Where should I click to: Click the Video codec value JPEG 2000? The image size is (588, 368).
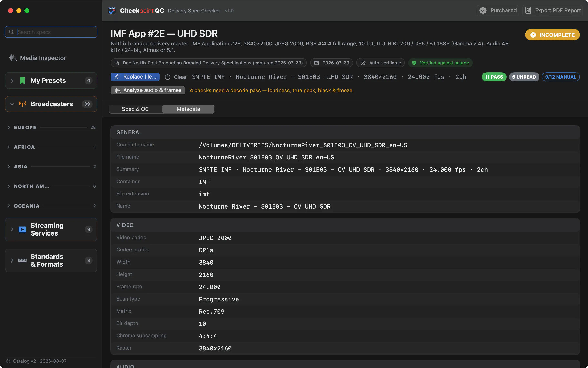[215, 238]
